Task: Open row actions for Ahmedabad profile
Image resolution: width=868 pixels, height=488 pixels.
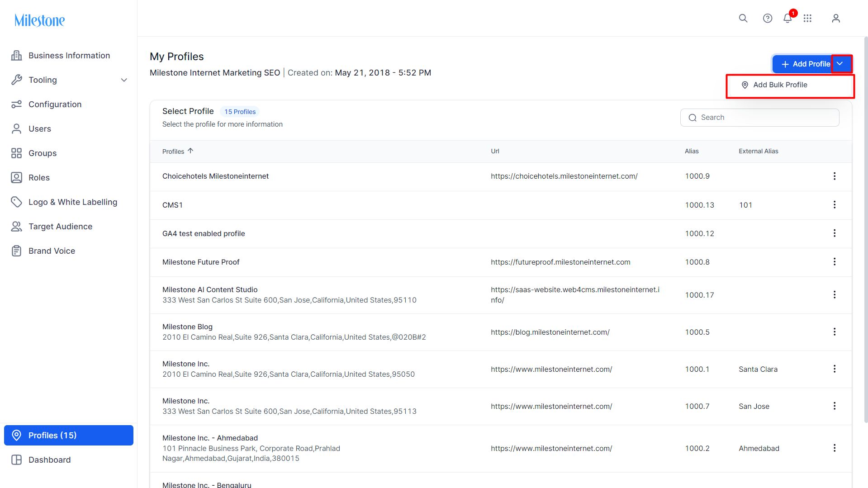Action: (835, 448)
